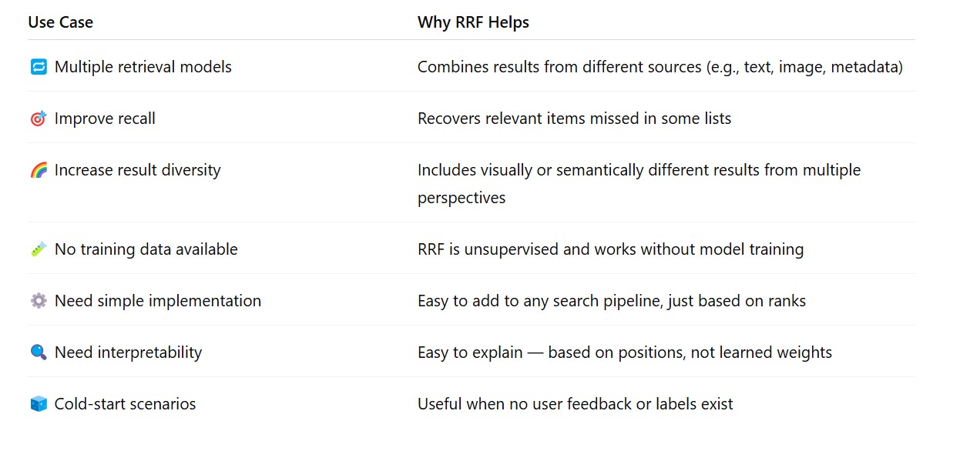Click 'Useful when no user feedback' description
This screenshot has width=980, height=451.
(x=575, y=404)
